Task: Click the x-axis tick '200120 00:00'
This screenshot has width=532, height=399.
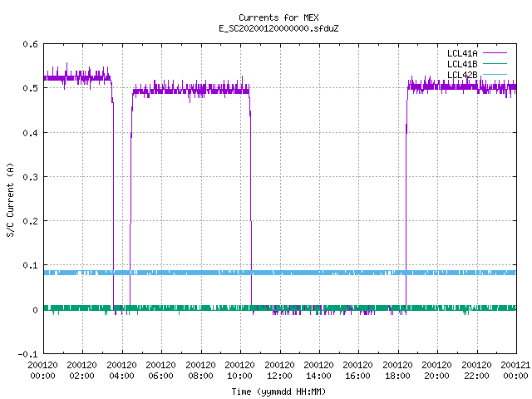Action: click(x=42, y=371)
